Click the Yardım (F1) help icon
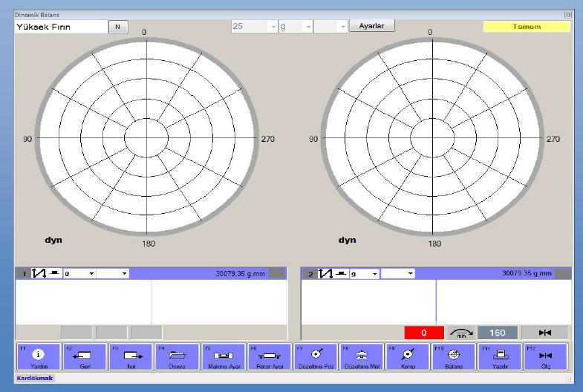This screenshot has height=392, width=583. click(x=38, y=356)
